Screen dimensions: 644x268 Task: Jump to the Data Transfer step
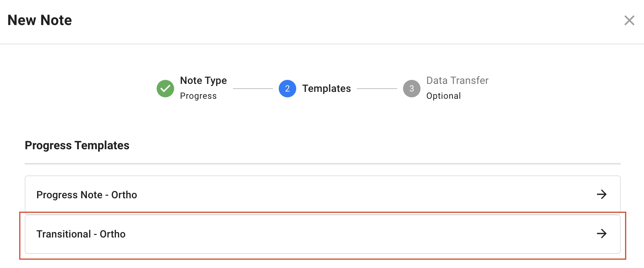coord(457,80)
